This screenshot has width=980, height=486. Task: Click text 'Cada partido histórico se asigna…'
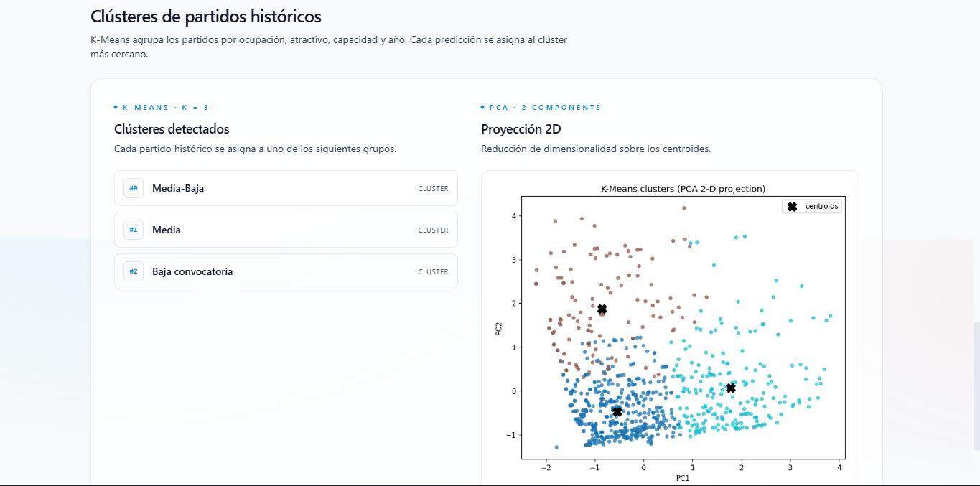point(256,149)
